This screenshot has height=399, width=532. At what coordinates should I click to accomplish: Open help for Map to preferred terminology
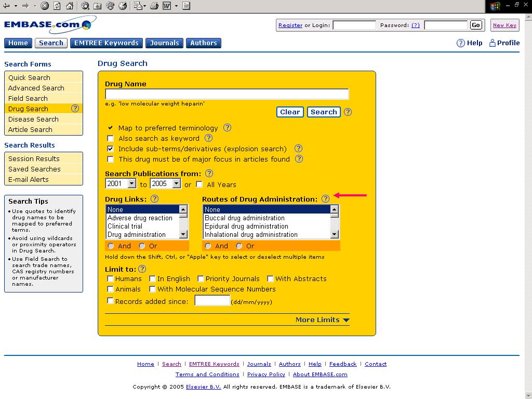(228, 128)
